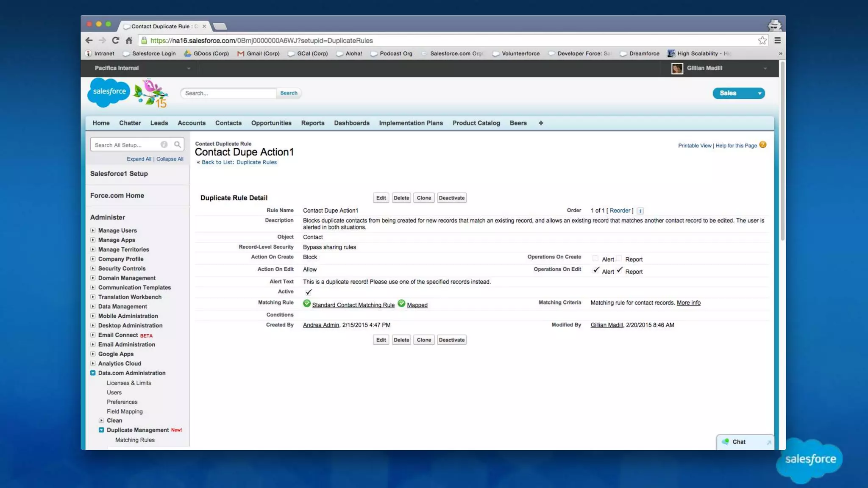The height and width of the screenshot is (488, 868).
Task: Click the info icon beside Reorder
Action: [x=640, y=211]
